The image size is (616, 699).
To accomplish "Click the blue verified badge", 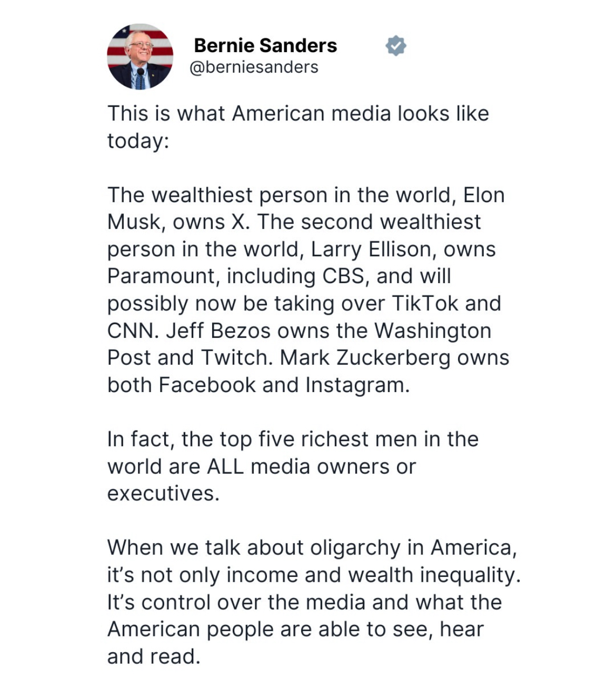I will [396, 46].
